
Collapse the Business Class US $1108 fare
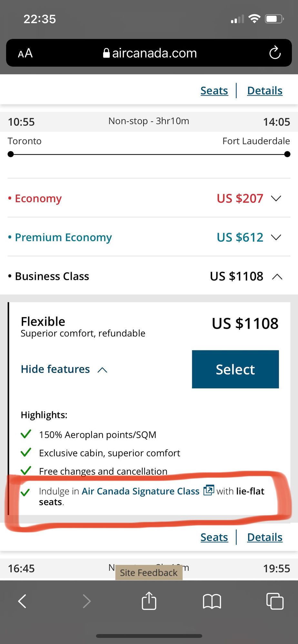pos(277,277)
